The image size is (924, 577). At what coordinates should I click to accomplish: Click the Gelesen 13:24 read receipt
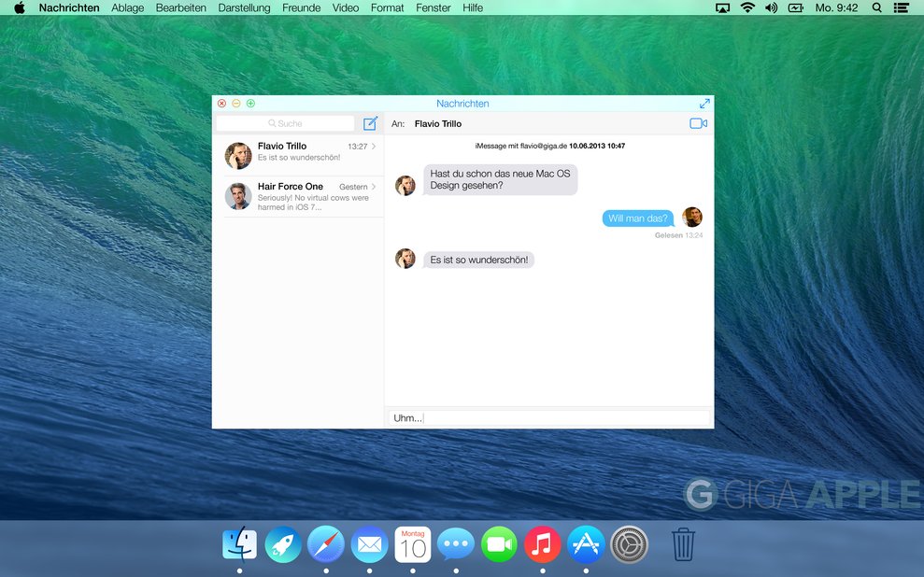click(x=679, y=235)
